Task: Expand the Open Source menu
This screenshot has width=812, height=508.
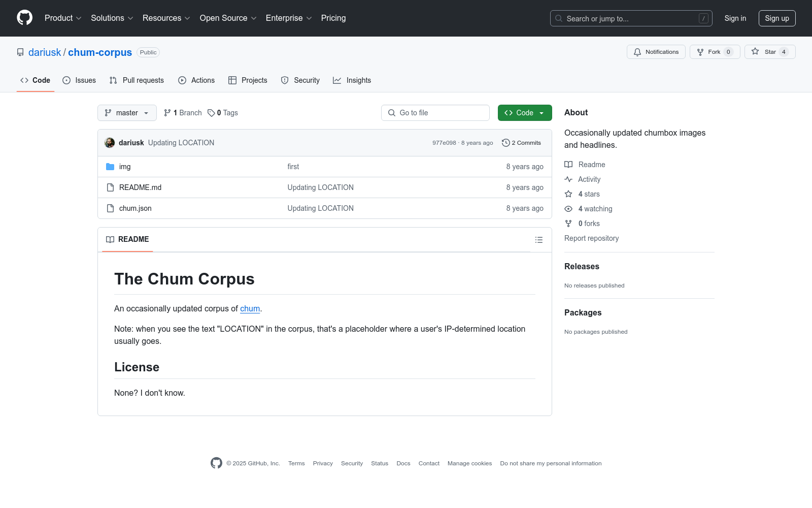Action: coord(228,18)
